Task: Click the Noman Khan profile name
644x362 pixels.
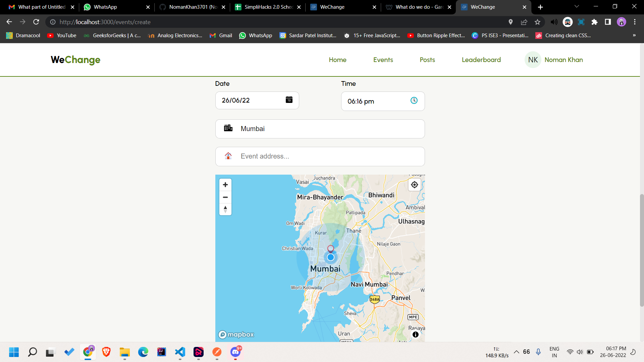Action: coord(563,60)
